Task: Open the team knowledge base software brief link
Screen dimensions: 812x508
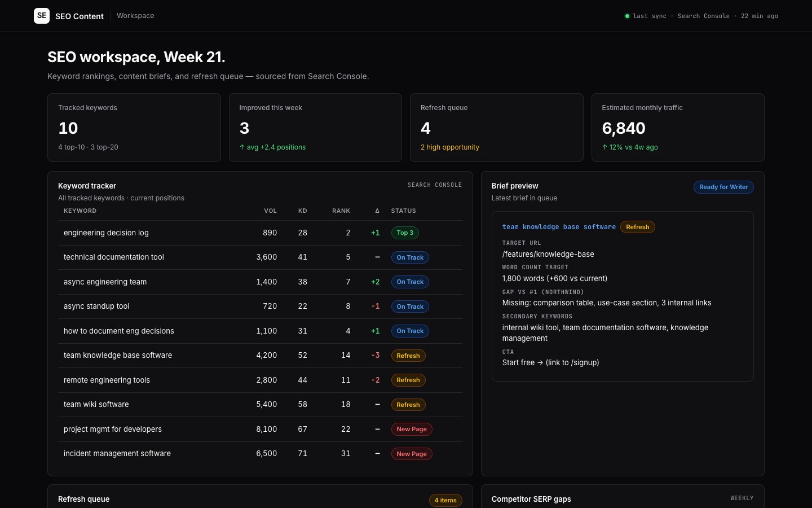Action: 559,227
